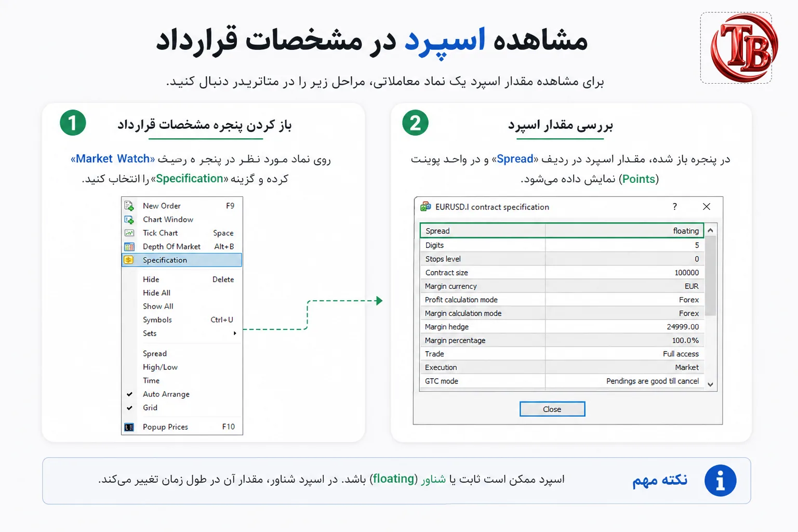The image size is (798, 532).
Task: Select the Show All menu entry
Action: 158,307
